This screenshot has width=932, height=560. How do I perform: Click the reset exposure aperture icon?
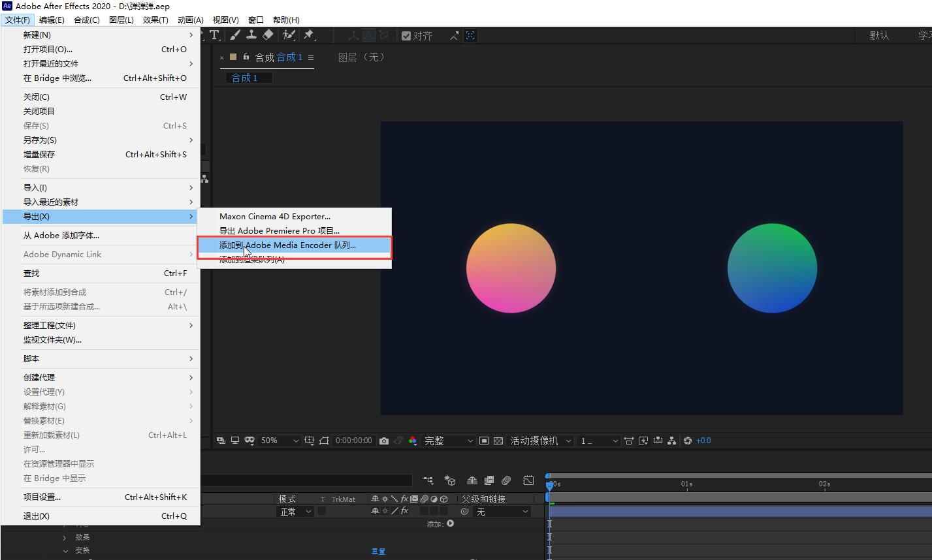(687, 441)
